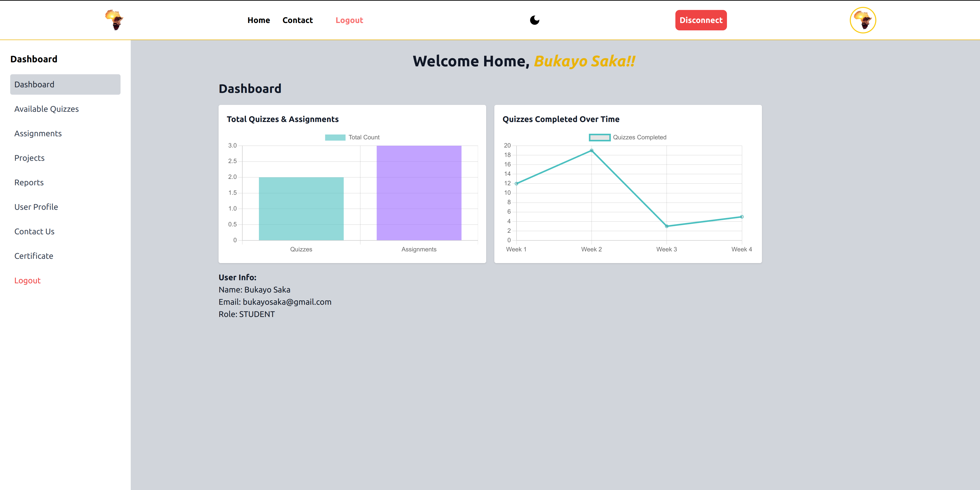Open the circular profile avatar
This screenshot has height=490, width=980.
point(863,20)
